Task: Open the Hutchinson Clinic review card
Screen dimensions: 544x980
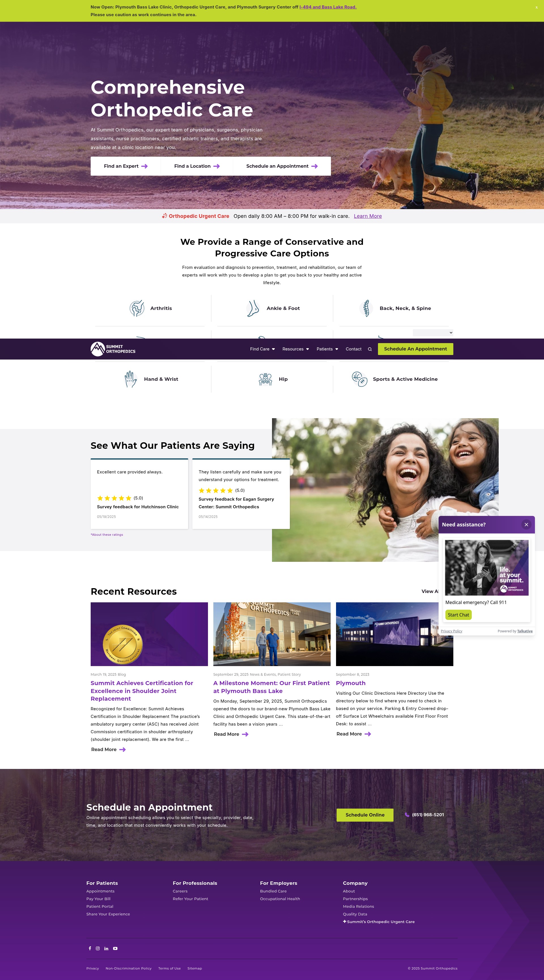Action: tap(139, 494)
